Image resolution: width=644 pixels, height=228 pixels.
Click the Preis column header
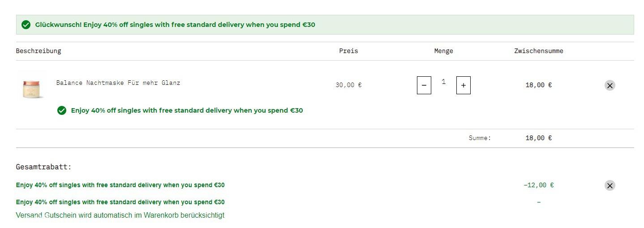348,51
